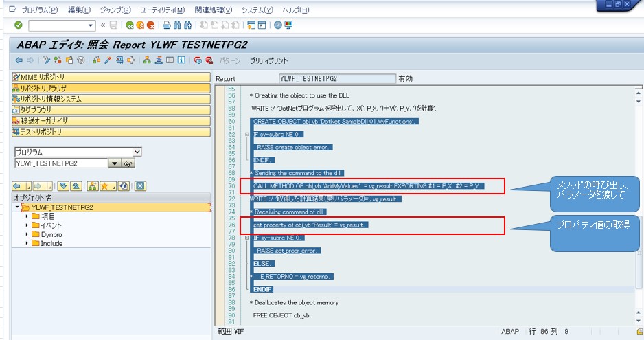Open Help via question mark icon

pos(278,25)
